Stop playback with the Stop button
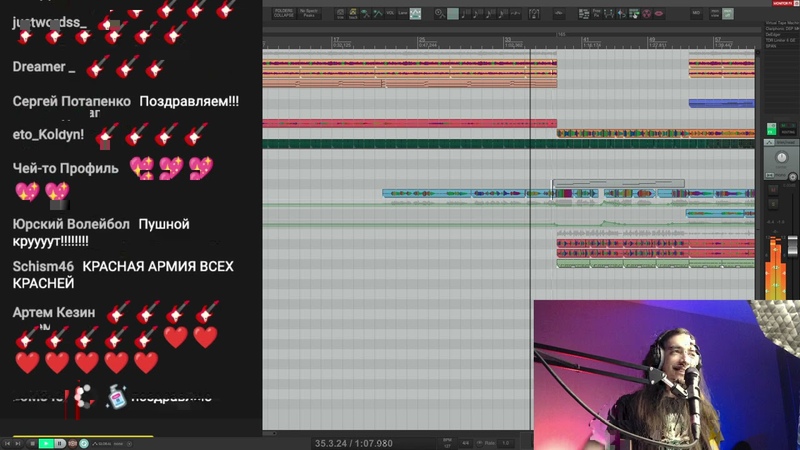The image size is (800, 450). click(33, 443)
